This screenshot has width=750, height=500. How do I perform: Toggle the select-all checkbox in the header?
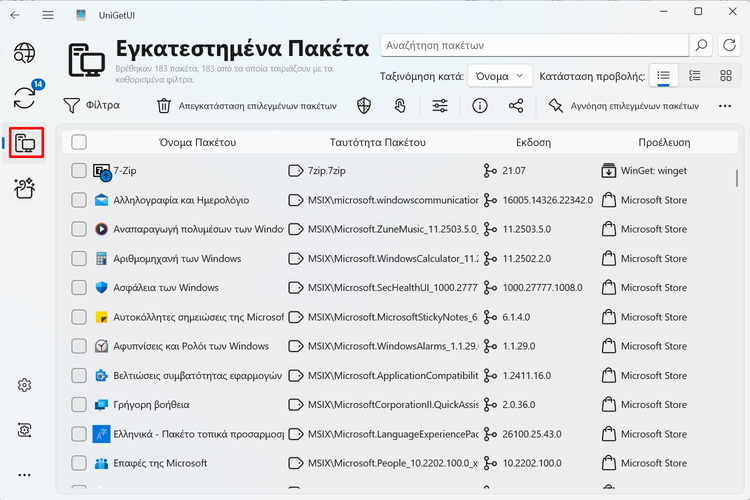(x=79, y=142)
